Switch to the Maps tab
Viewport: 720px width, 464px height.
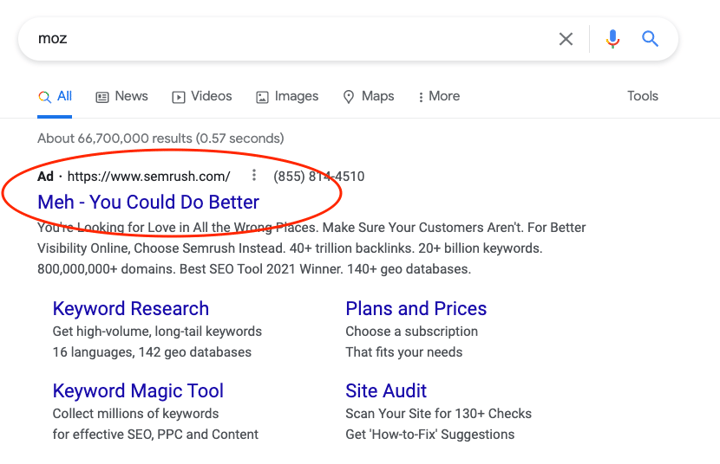click(369, 96)
